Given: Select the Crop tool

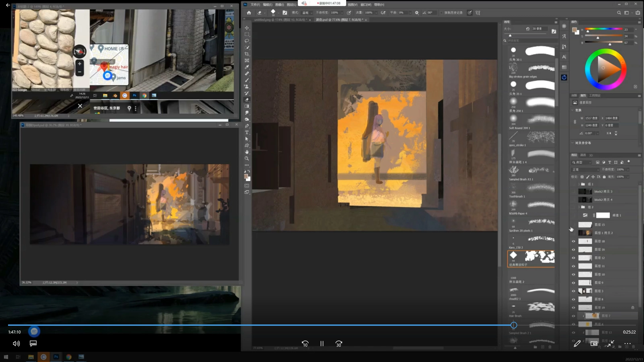Looking at the screenshot, I should coord(247,54).
